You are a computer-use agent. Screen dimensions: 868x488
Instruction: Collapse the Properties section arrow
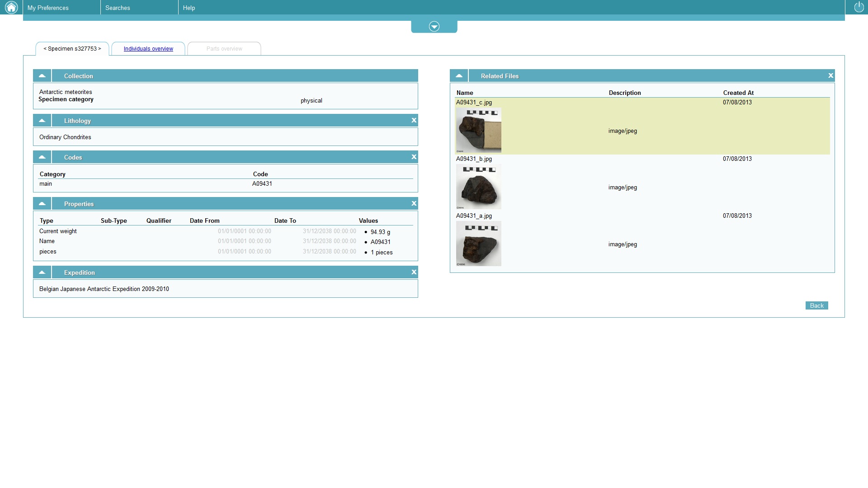tap(42, 204)
